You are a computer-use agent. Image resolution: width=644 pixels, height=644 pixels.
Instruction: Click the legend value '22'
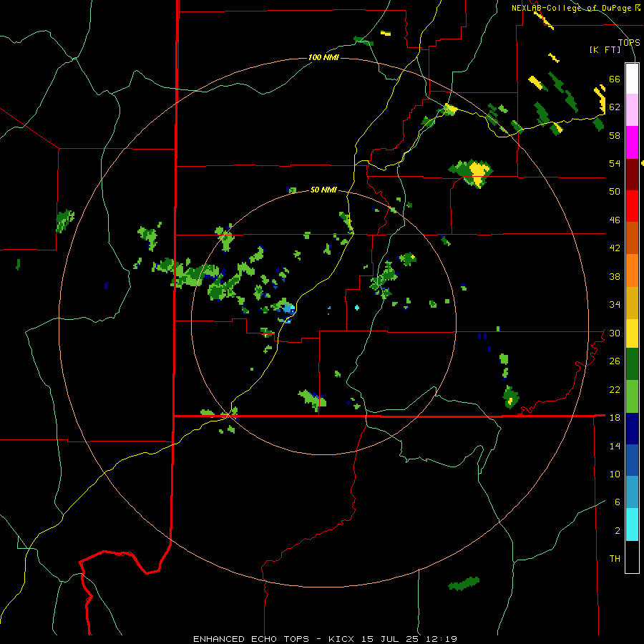(615, 389)
